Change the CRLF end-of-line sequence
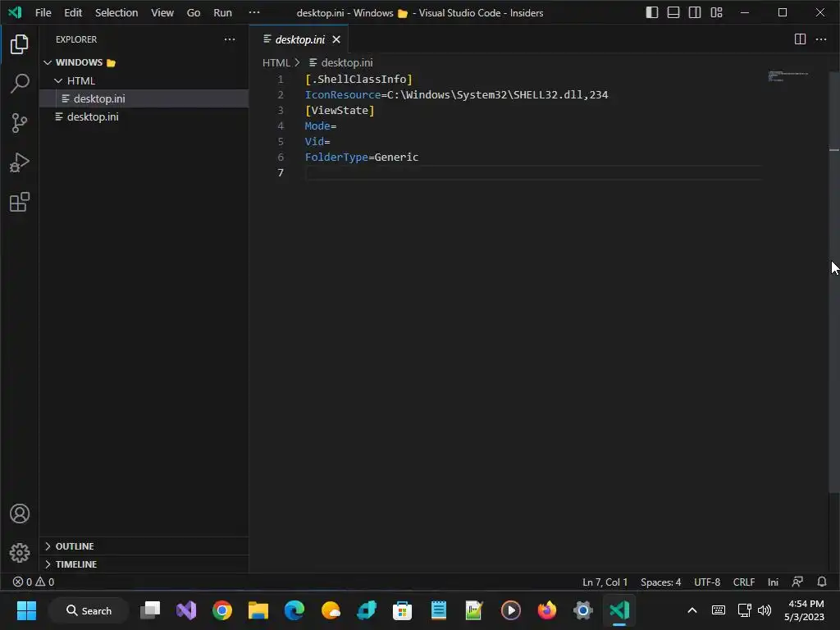The image size is (840, 630). (x=743, y=582)
